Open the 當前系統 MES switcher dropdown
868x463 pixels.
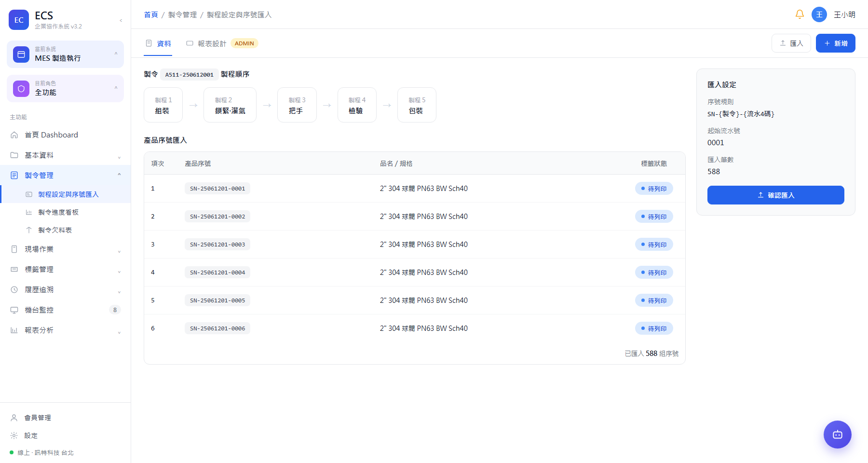pyautogui.click(x=65, y=54)
